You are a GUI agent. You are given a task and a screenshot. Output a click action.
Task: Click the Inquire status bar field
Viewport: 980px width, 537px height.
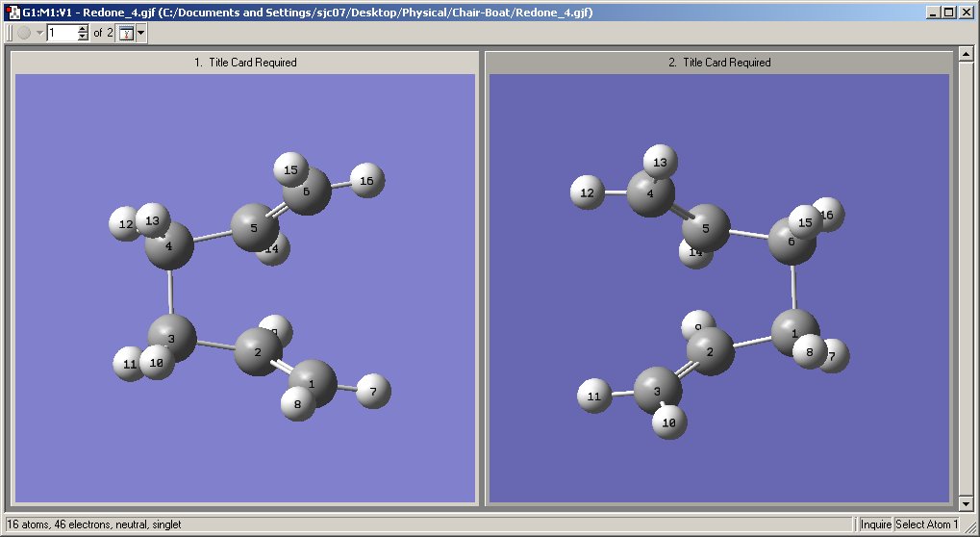tap(875, 524)
